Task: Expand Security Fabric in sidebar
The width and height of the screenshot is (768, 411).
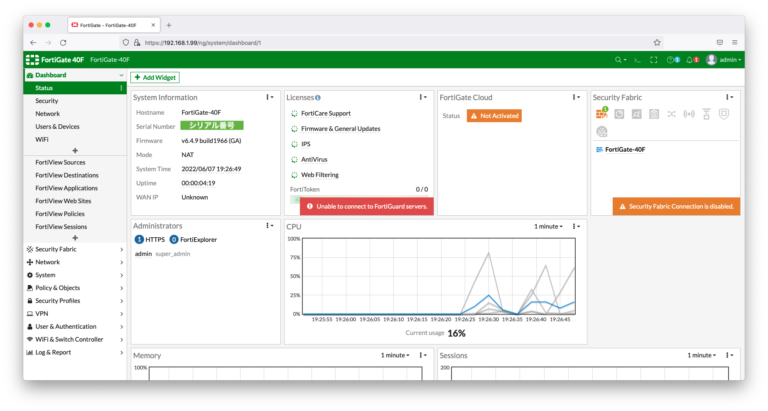Action: pyautogui.click(x=75, y=249)
